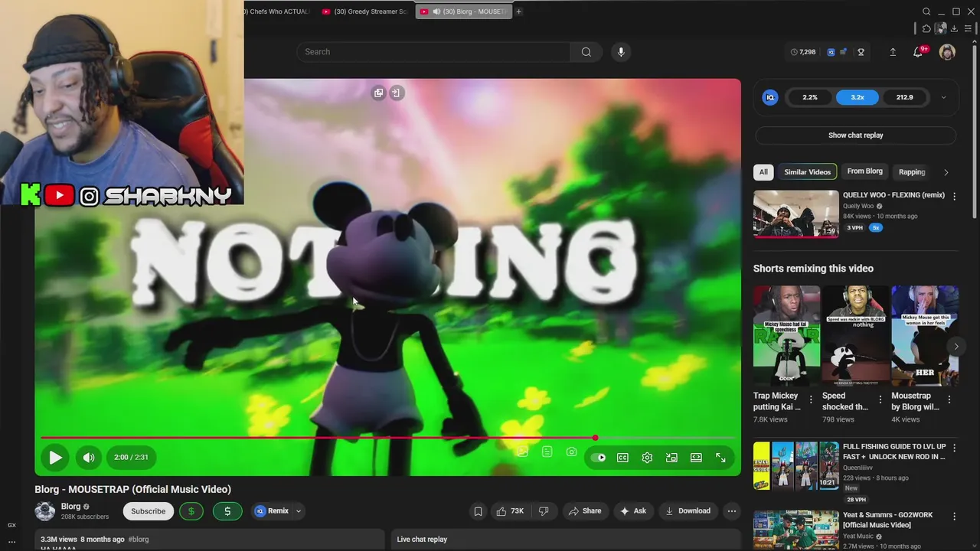980x551 pixels.
Task: Open player settings gear
Action: [647, 458]
